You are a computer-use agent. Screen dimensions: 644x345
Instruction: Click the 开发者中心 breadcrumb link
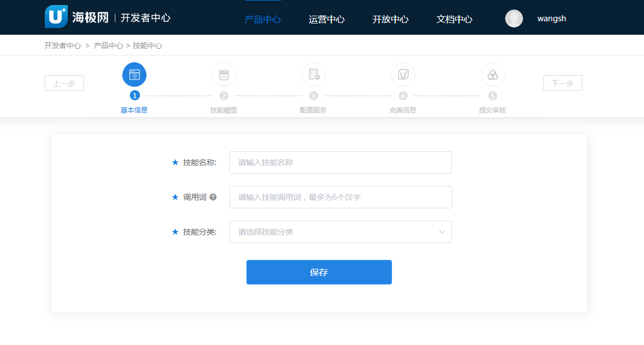point(63,45)
